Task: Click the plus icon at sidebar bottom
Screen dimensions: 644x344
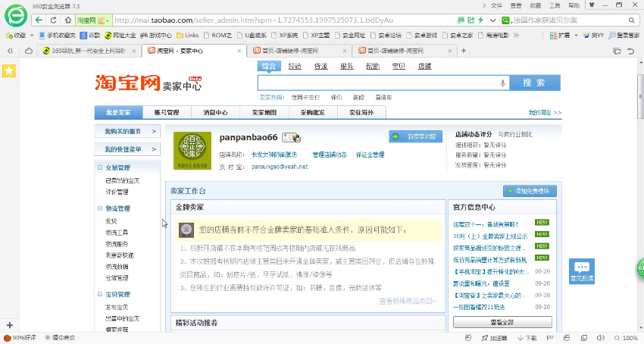Action: coord(9,325)
